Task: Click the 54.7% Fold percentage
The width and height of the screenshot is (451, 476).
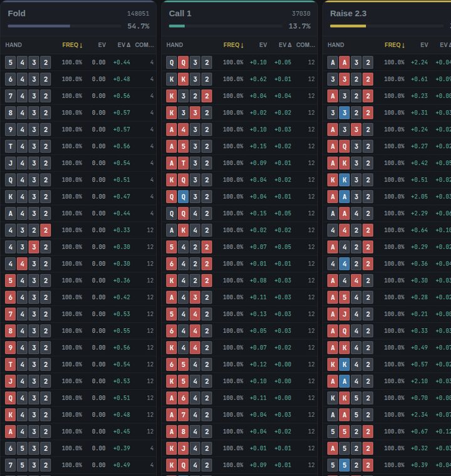Action: 138,26
